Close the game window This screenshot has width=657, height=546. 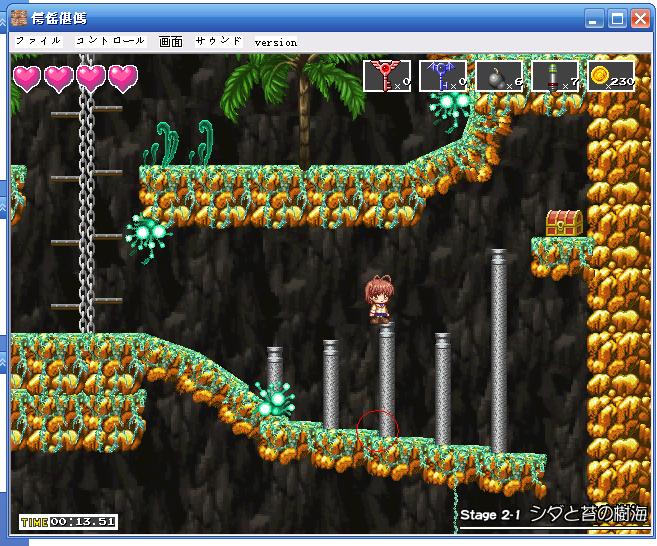coord(641,19)
